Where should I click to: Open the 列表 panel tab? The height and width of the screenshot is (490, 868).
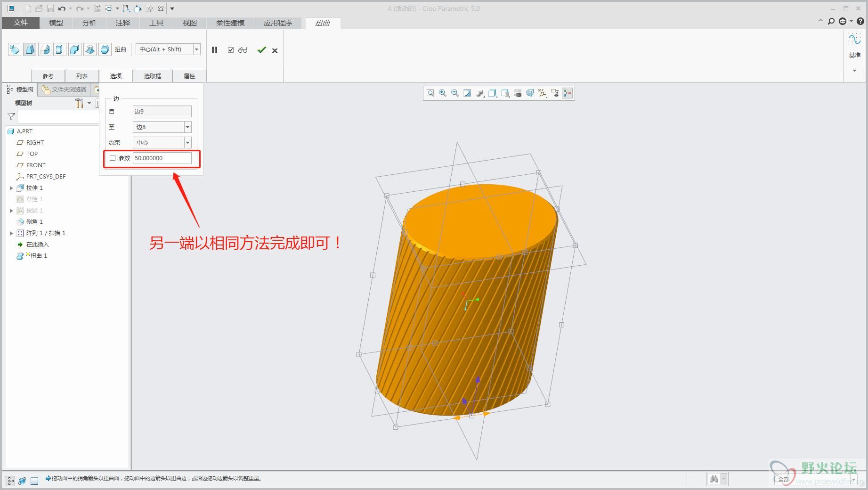(x=82, y=76)
